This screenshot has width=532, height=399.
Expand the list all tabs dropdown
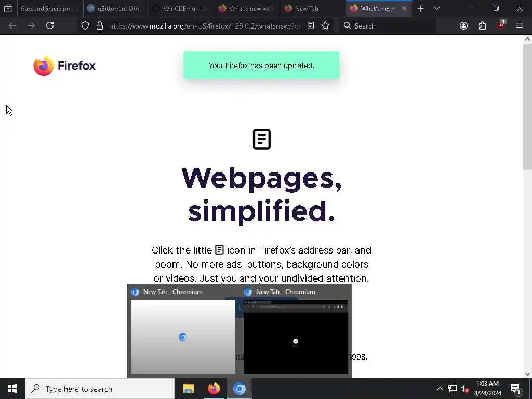(436, 8)
